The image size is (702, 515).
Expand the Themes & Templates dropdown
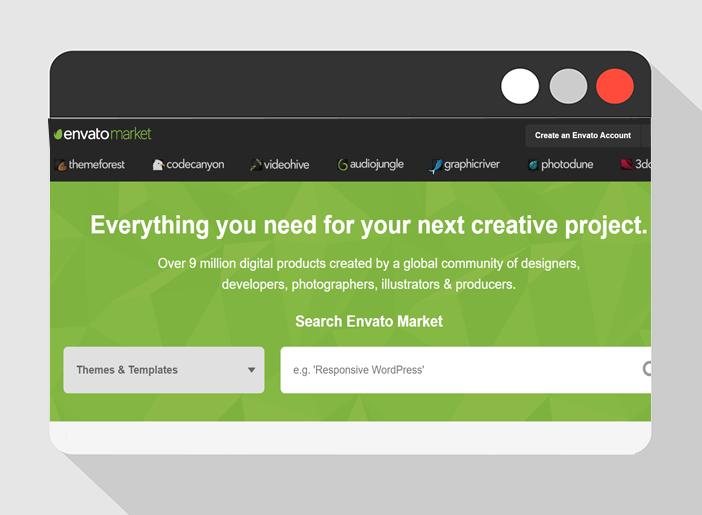tap(164, 370)
